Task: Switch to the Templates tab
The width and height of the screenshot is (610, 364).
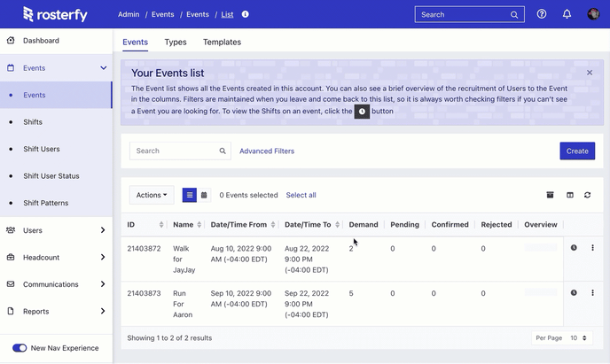Action: (223, 42)
